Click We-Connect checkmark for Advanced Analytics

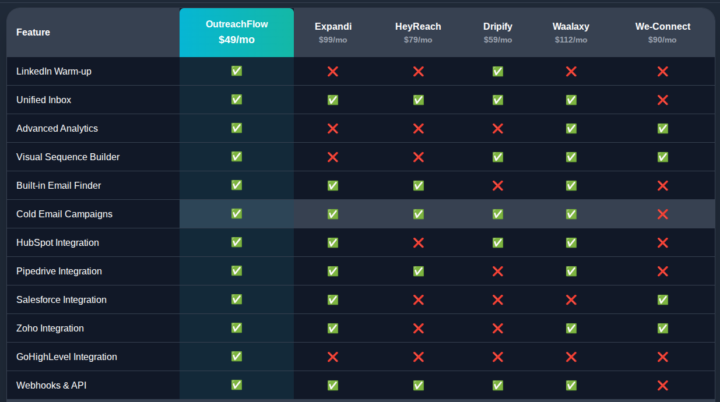point(663,128)
